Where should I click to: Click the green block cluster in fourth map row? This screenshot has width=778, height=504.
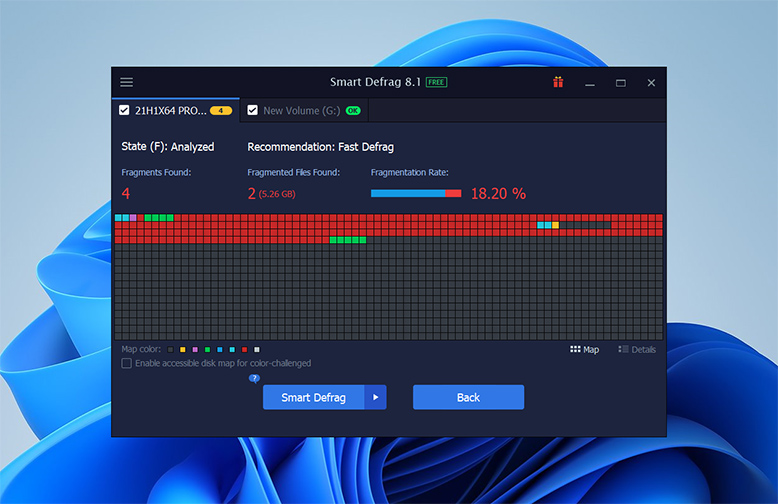tap(348, 240)
